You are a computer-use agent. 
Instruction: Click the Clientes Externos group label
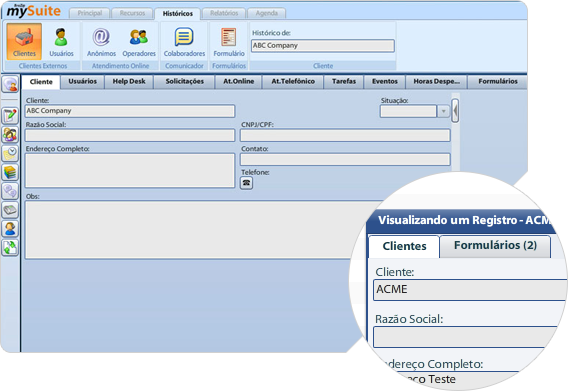point(43,66)
